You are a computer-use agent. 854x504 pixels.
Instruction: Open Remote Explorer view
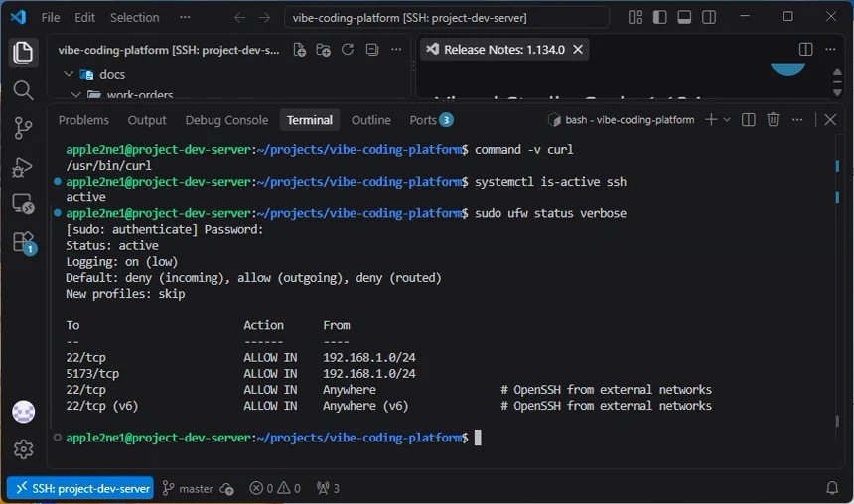23,204
